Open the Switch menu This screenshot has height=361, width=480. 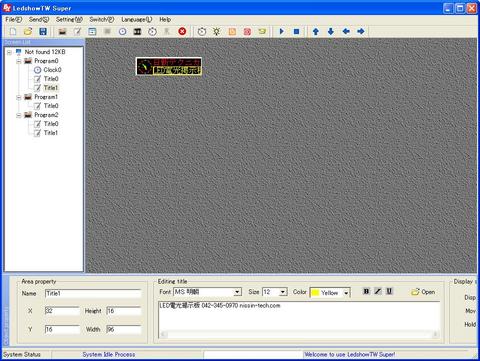coord(102,20)
